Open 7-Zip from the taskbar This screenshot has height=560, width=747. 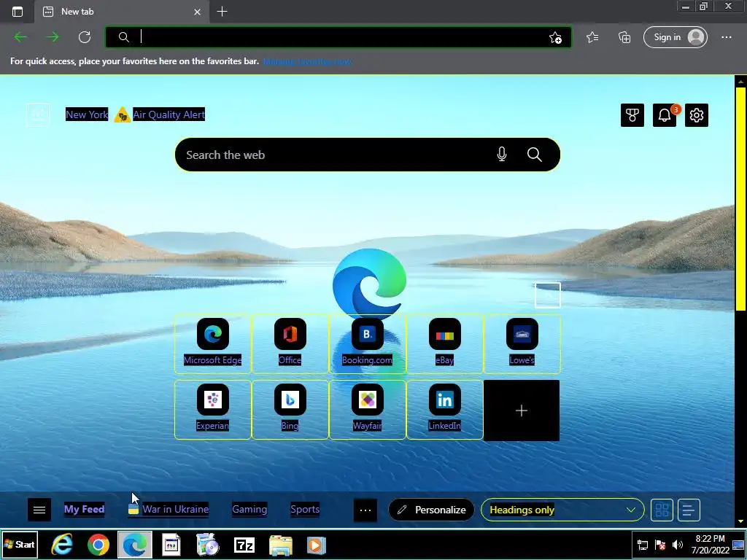point(244,545)
